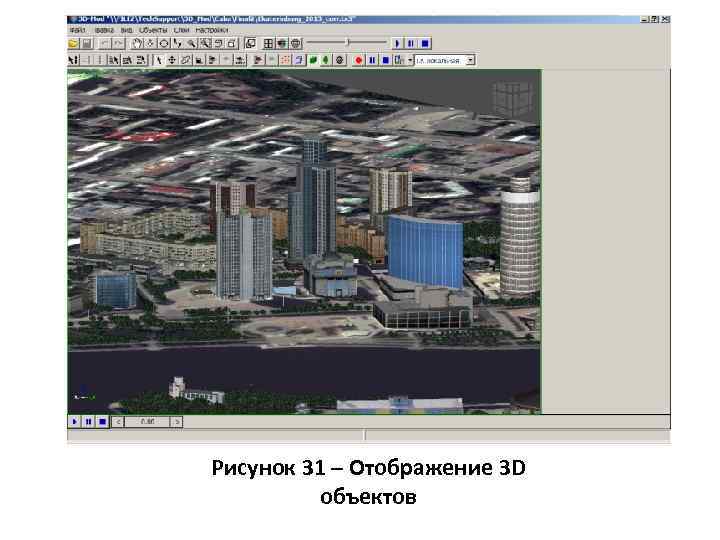Open the Файл menu

pos(77,30)
